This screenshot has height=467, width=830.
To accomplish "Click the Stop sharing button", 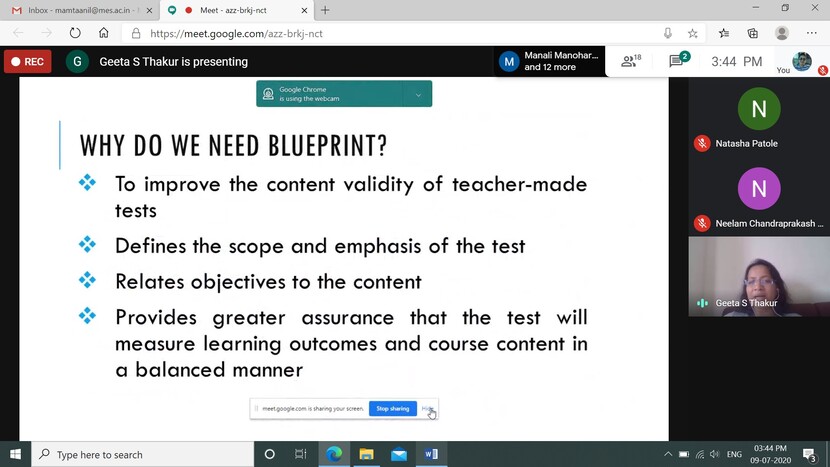I will 392,408.
